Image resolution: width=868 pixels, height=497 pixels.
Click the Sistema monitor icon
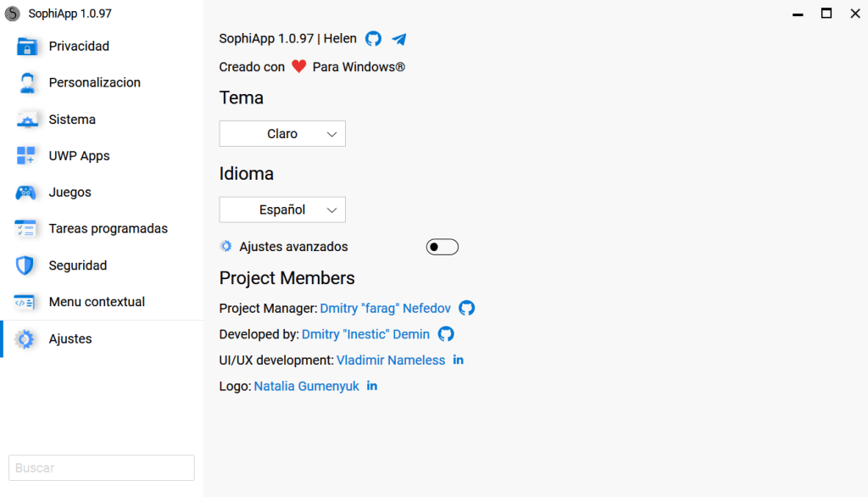click(x=26, y=120)
